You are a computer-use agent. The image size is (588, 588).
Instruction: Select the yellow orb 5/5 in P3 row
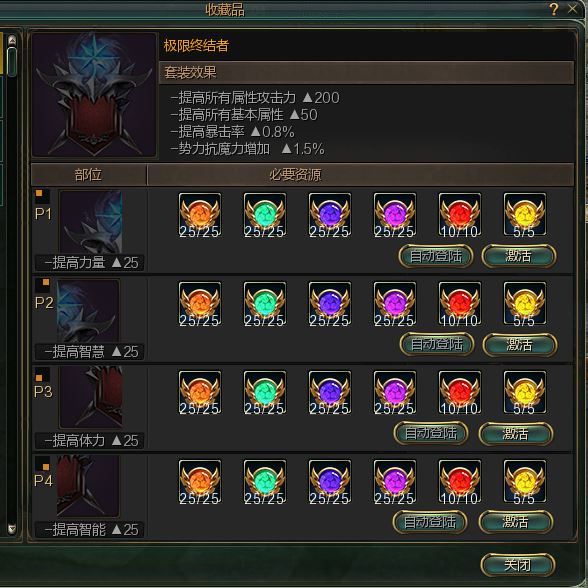click(525, 393)
